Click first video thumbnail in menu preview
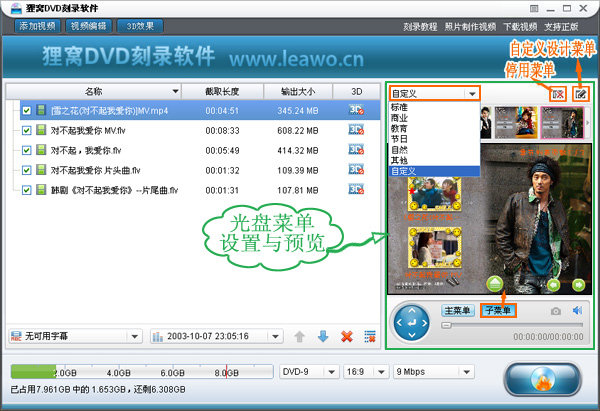600x411 pixels. [x=435, y=194]
